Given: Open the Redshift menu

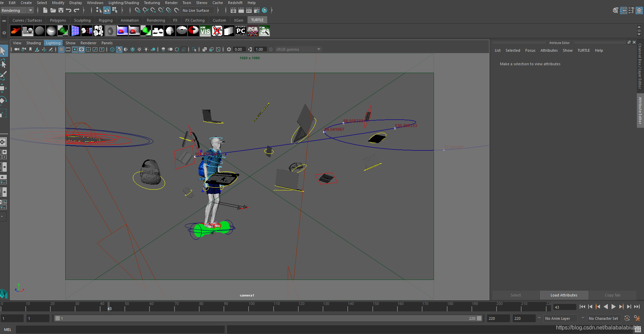Looking at the screenshot, I should tap(235, 3).
